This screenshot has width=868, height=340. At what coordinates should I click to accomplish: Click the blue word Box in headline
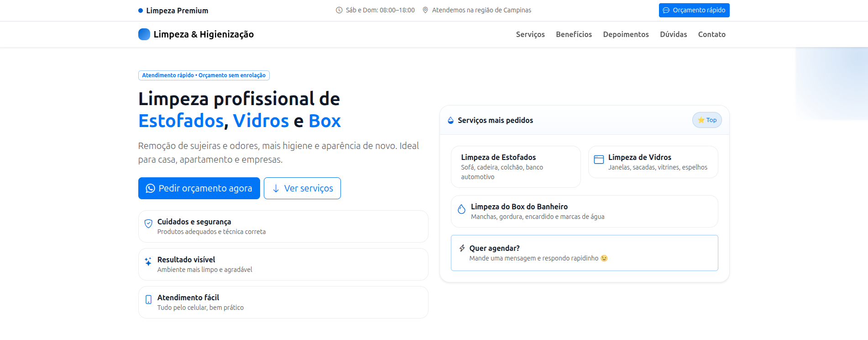(324, 121)
